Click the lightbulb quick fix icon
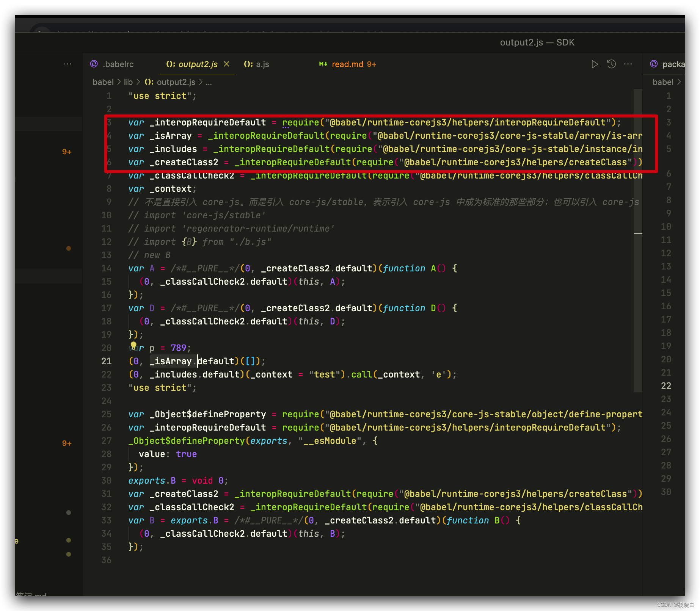Image resolution: width=700 pixels, height=611 pixels. pos(133,345)
